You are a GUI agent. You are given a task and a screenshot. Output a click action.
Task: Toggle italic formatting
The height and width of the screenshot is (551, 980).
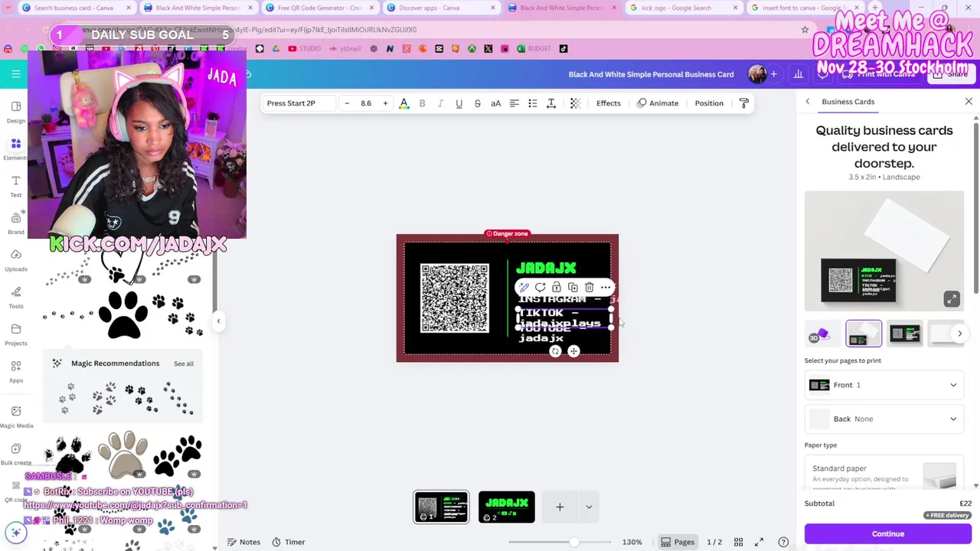440,103
